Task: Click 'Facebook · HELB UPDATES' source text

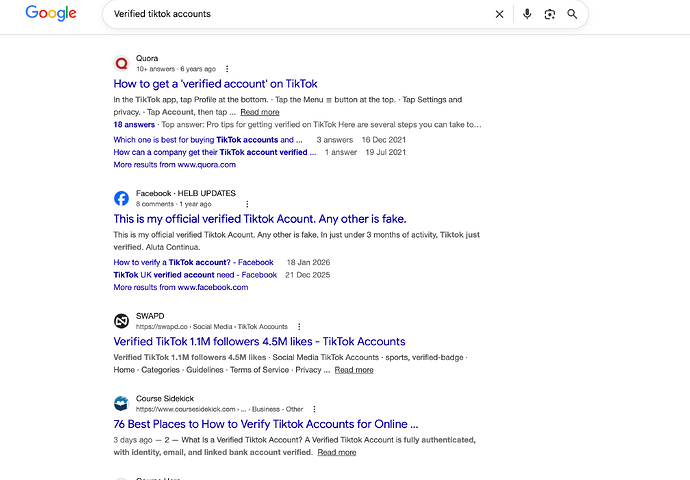Action: (x=186, y=193)
